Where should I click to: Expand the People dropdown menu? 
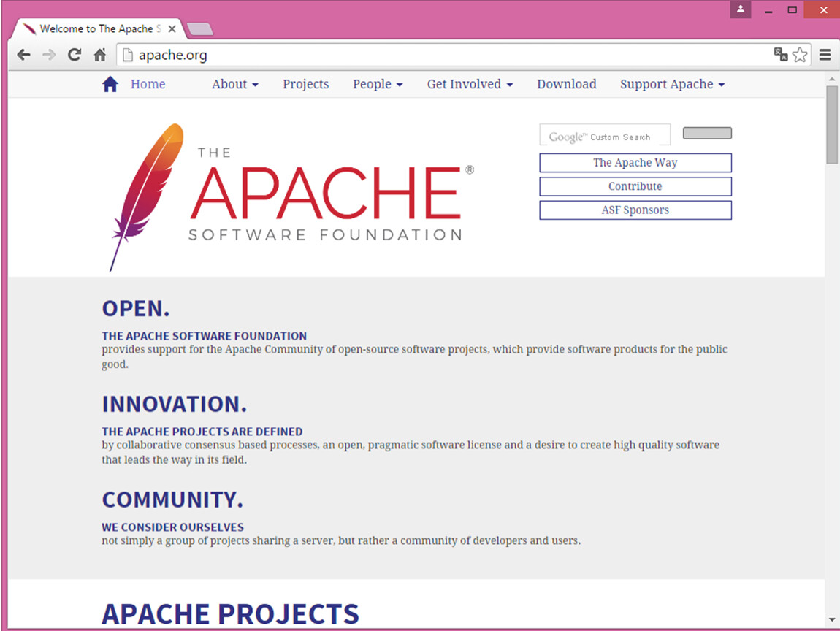click(377, 85)
